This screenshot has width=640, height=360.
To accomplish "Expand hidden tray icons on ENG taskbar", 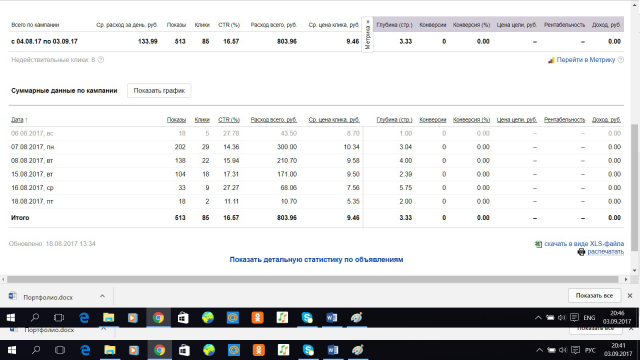I will (x=538, y=318).
